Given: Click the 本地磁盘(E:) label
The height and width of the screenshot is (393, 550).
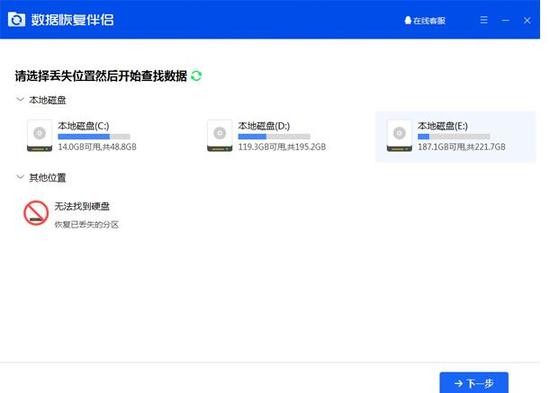Looking at the screenshot, I should click(x=443, y=126).
